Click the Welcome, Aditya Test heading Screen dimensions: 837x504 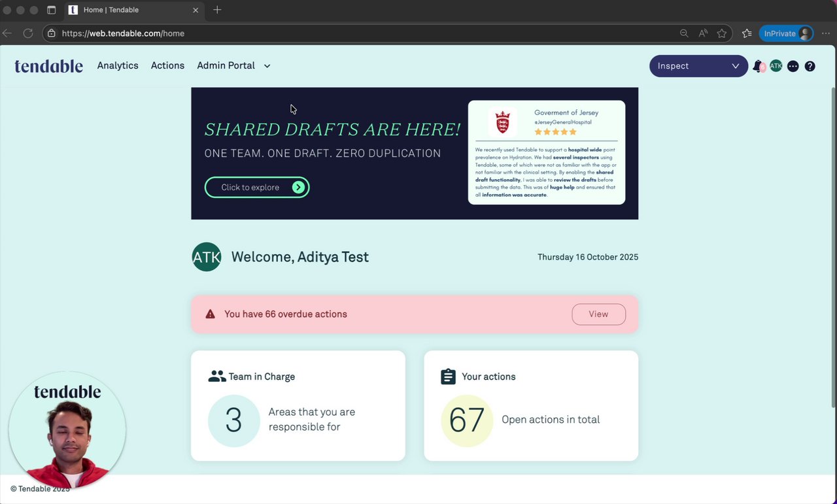[x=300, y=257]
